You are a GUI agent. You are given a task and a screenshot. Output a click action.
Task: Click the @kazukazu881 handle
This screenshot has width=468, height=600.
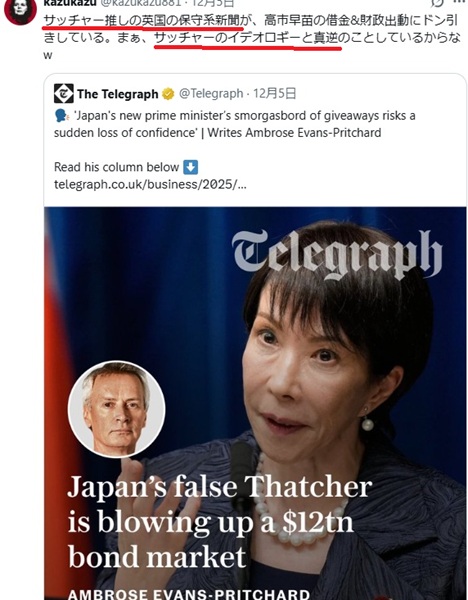pos(140,3)
